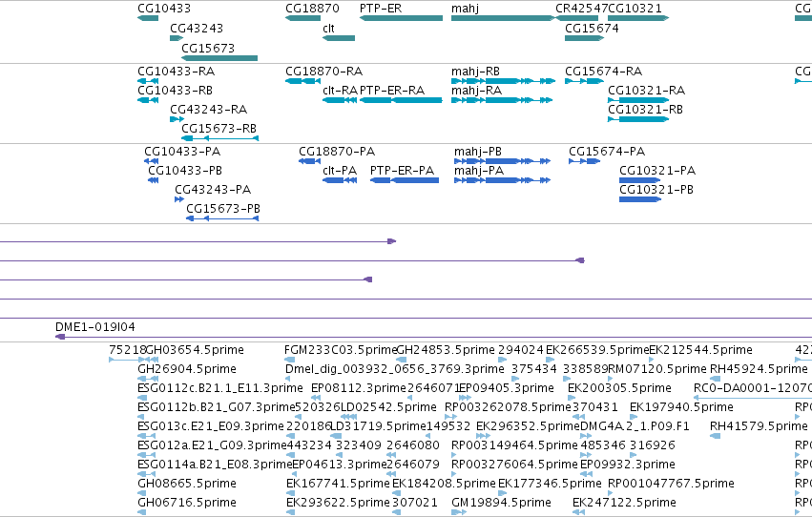Viewport: 812px width, 517px height.
Task: Select the CG15673-RB transcript glyph
Action: [x=219, y=138]
